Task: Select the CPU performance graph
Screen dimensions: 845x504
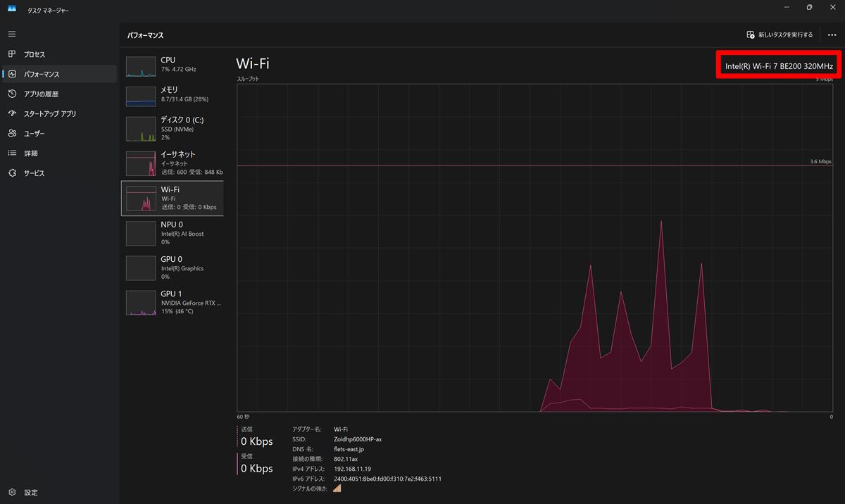Action: pyautogui.click(x=173, y=65)
